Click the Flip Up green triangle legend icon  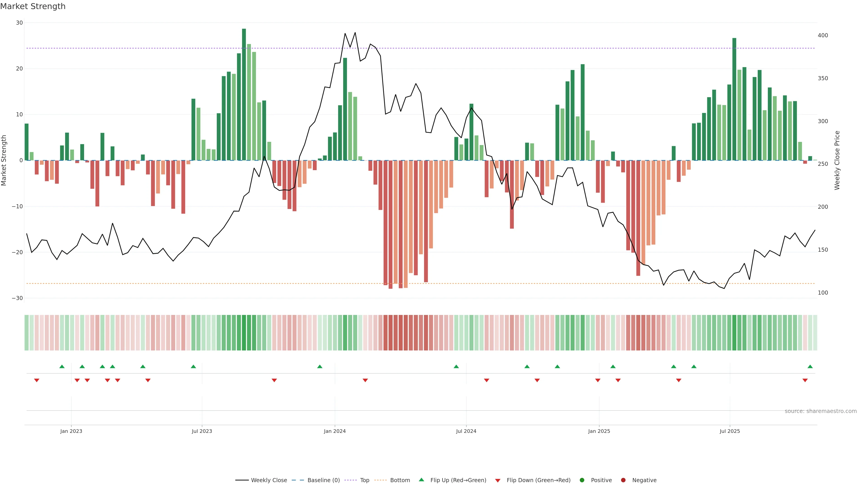(421, 480)
